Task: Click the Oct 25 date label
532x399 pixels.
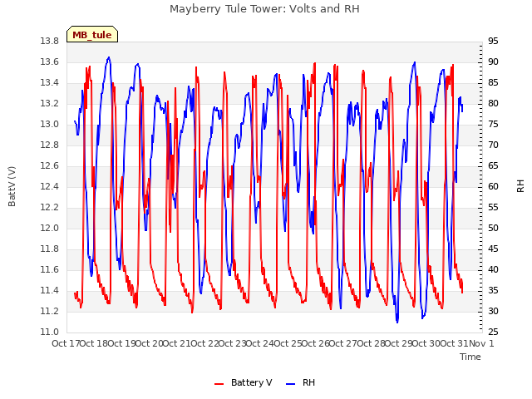Action: [288, 343]
